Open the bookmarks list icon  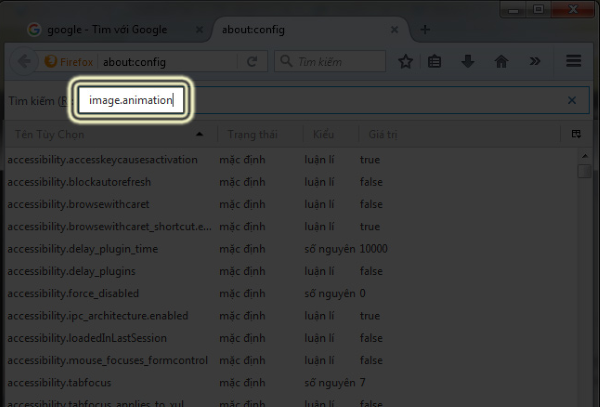(x=435, y=62)
